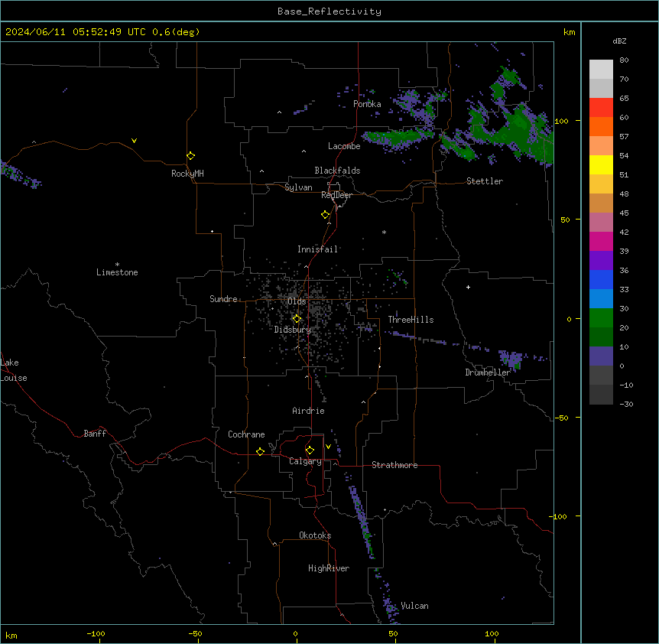This screenshot has width=659, height=644.
Task: Click the Sylvan city label
Action: tap(298, 187)
